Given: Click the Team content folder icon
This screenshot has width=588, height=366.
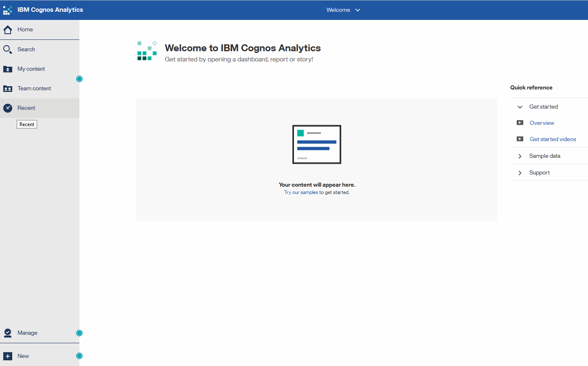Looking at the screenshot, I should point(8,89).
